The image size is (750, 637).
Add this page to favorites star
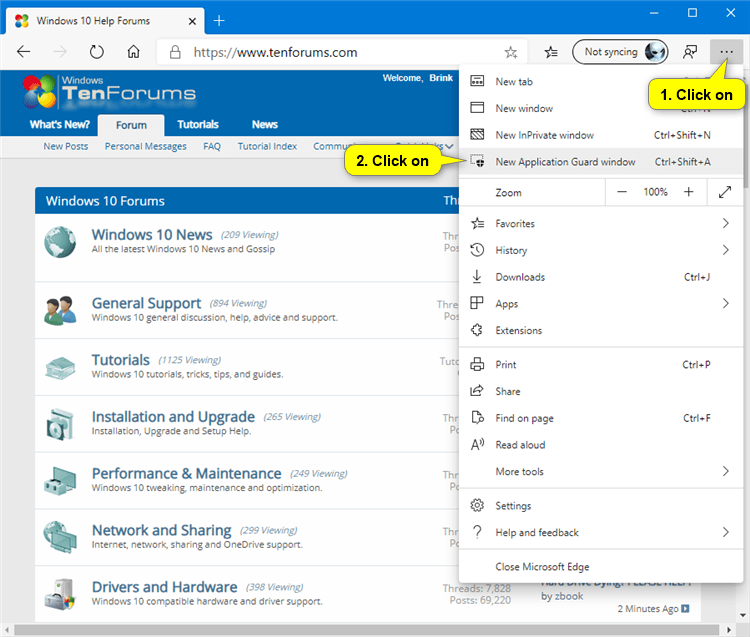(x=511, y=52)
